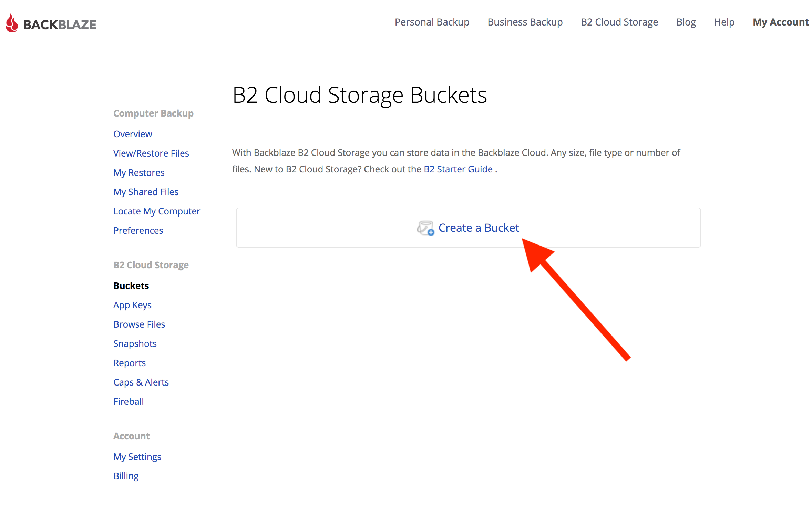Go to the Blog page
This screenshot has height=530, width=812.
point(686,22)
